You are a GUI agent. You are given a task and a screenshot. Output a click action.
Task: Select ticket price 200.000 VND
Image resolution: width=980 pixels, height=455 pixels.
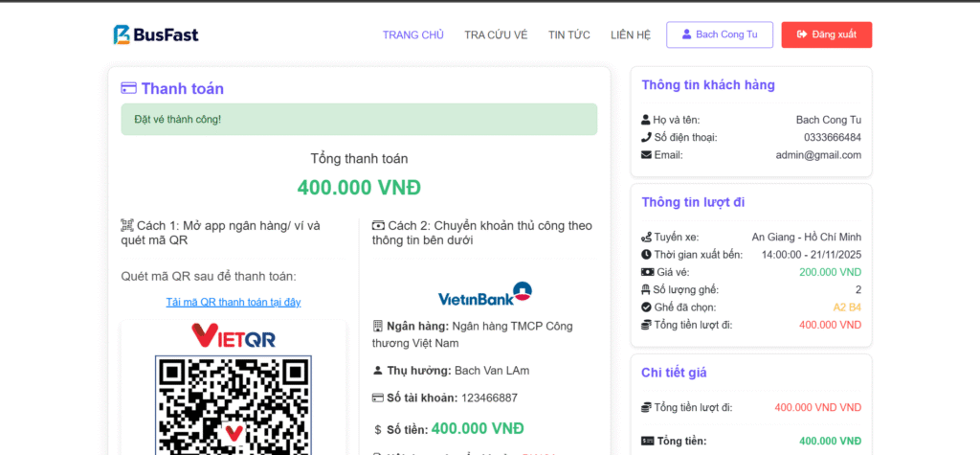click(830, 272)
